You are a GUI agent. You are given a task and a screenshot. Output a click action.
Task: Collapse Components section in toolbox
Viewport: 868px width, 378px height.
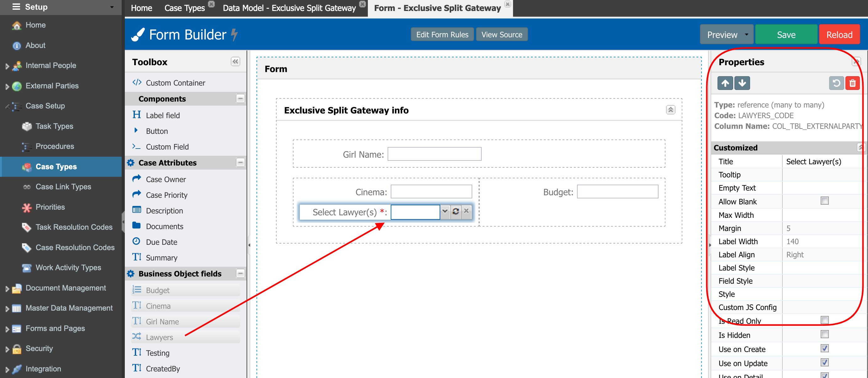pos(240,99)
